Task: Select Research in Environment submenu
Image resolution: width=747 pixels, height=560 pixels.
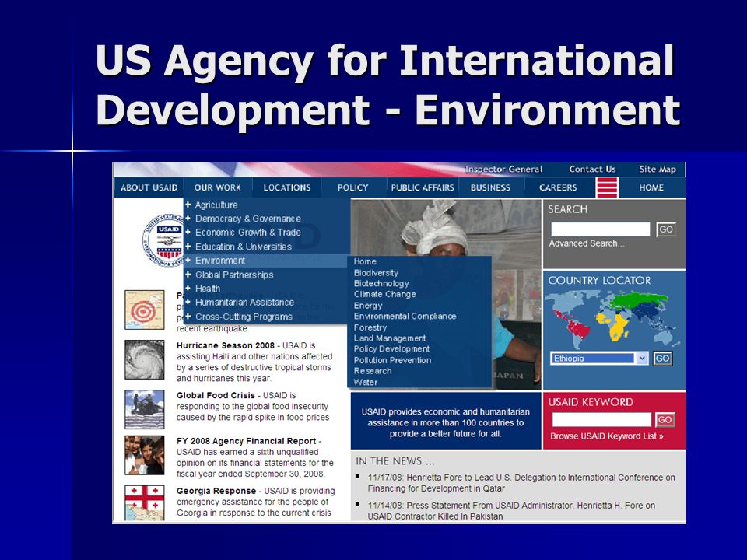Action: 373,371
